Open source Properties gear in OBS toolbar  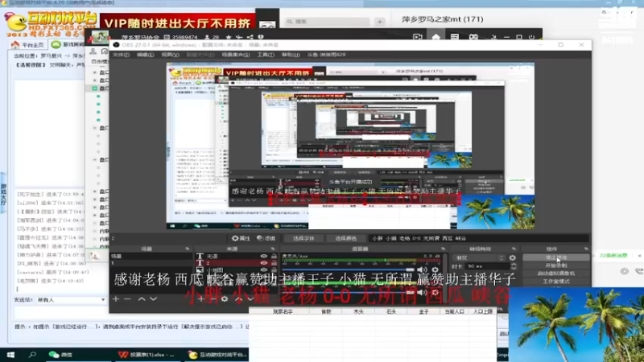click(241, 238)
